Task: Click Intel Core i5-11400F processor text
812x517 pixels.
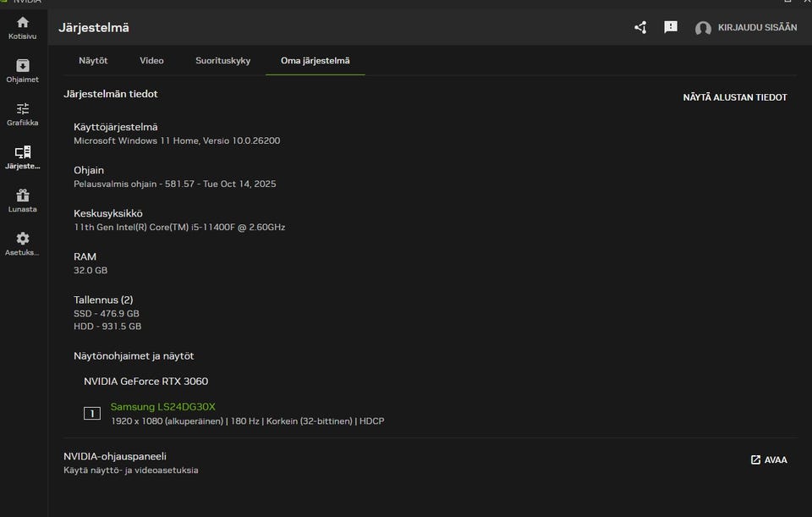Action: click(179, 227)
